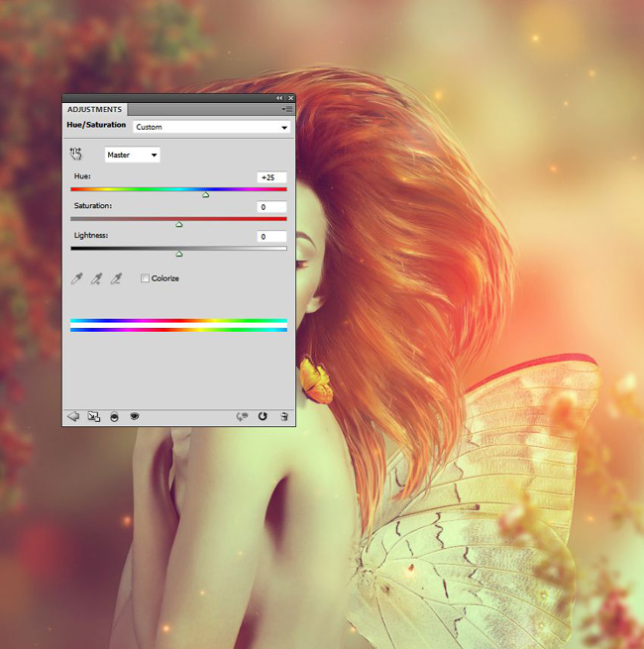Focus the Hue value field showing +25
The width and height of the screenshot is (644, 649).
coord(271,177)
